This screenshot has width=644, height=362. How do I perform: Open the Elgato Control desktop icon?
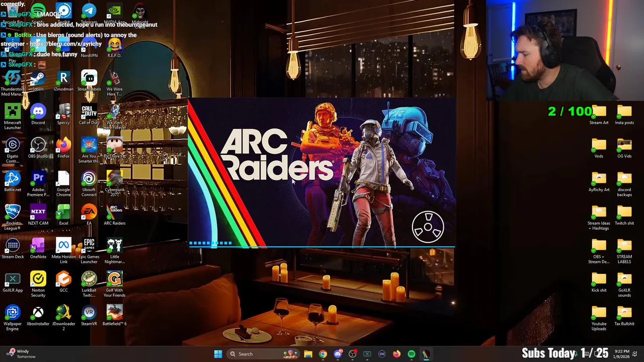(x=13, y=150)
